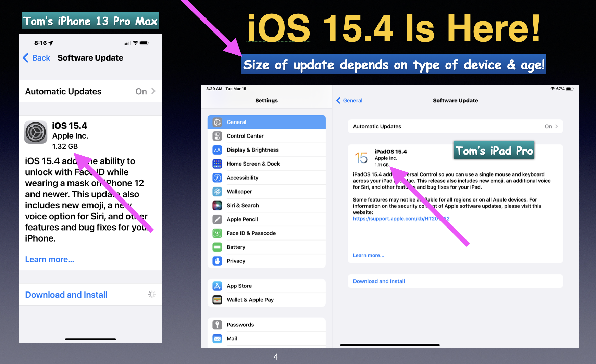Click the Tom's iPhone 13 Pro Max label
596x364 pixels.
click(90, 21)
